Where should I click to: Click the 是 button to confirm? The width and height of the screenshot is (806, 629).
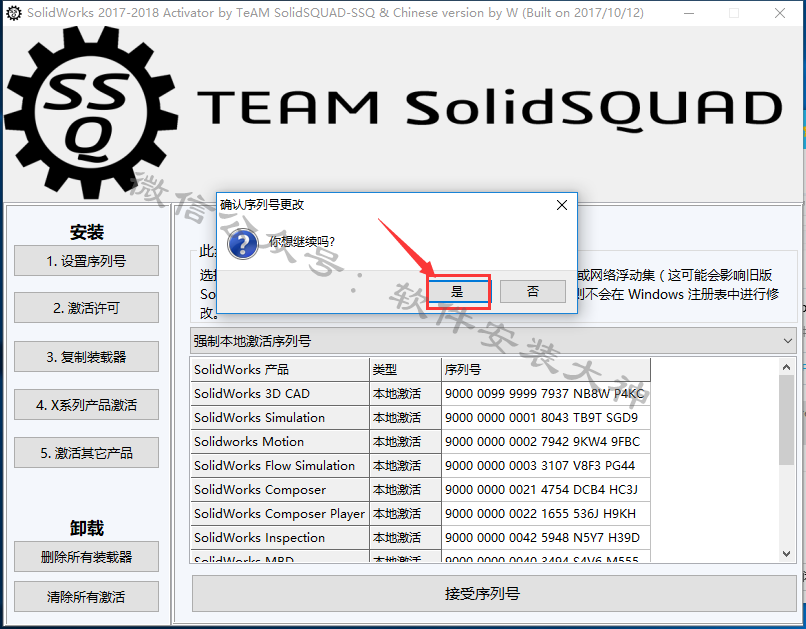[459, 292]
